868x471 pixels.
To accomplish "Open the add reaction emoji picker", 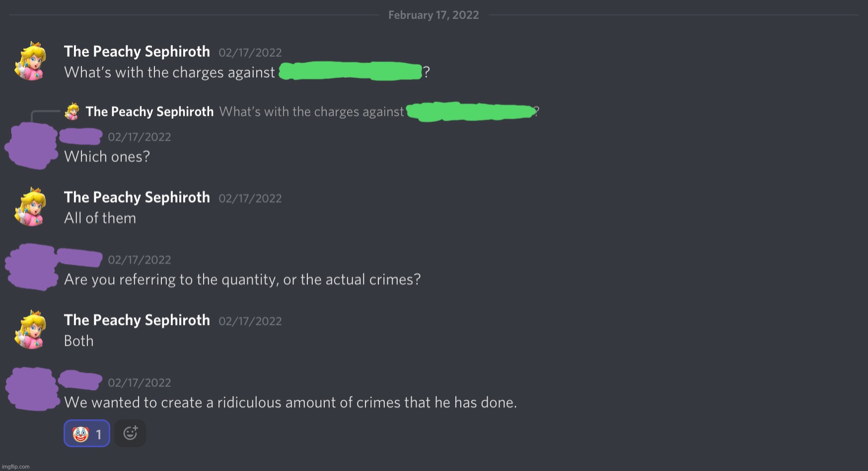I will tap(130, 433).
